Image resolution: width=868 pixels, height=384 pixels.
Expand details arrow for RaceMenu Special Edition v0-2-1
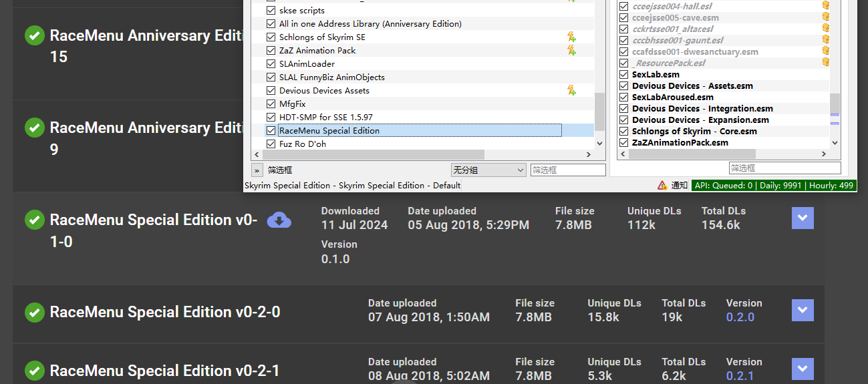point(803,369)
